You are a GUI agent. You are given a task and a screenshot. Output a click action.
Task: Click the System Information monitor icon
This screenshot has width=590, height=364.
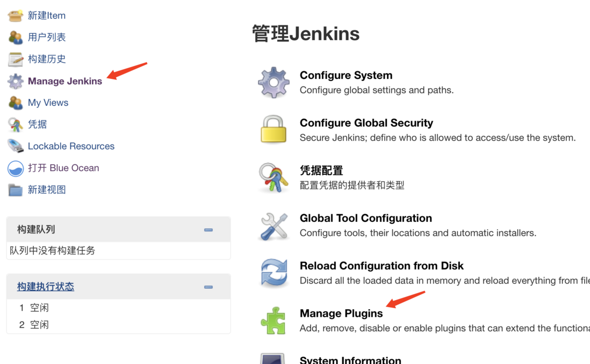(x=272, y=358)
